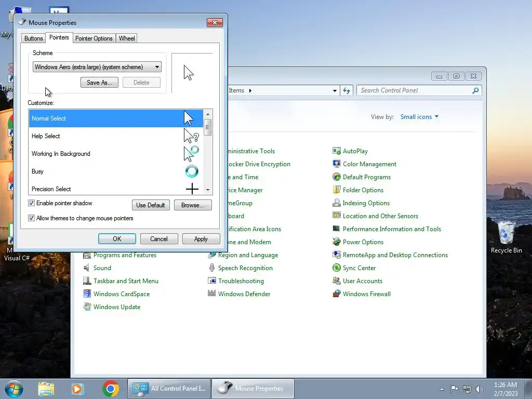Open the pointer Scheme dropdown

click(x=97, y=67)
